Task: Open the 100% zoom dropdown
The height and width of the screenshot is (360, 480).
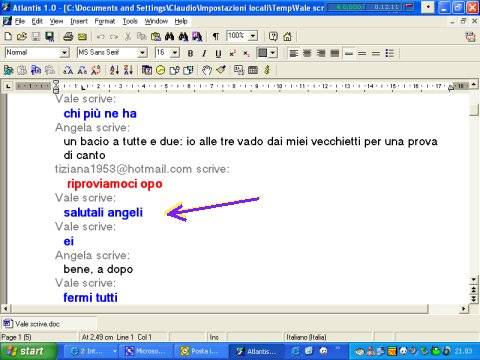Action: tap(253, 36)
